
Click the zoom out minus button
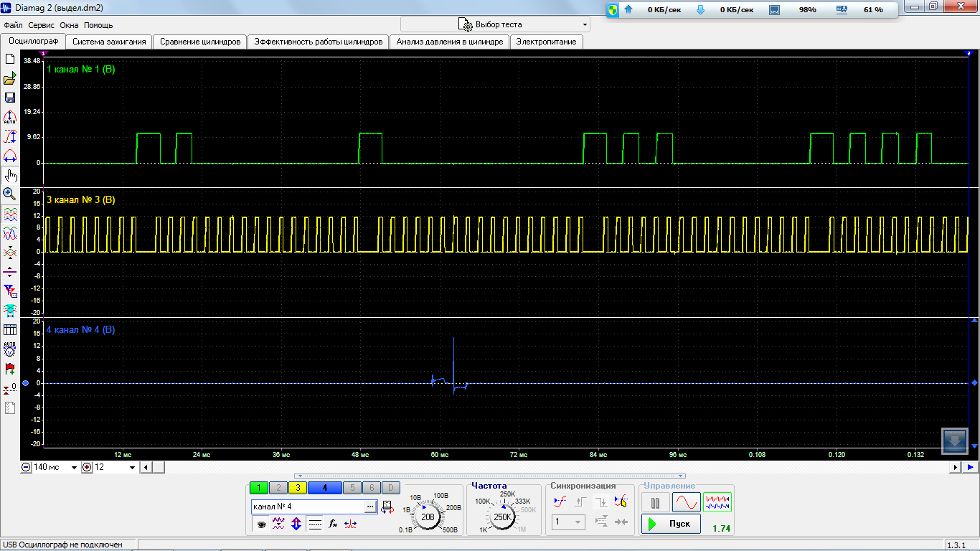click(x=26, y=468)
